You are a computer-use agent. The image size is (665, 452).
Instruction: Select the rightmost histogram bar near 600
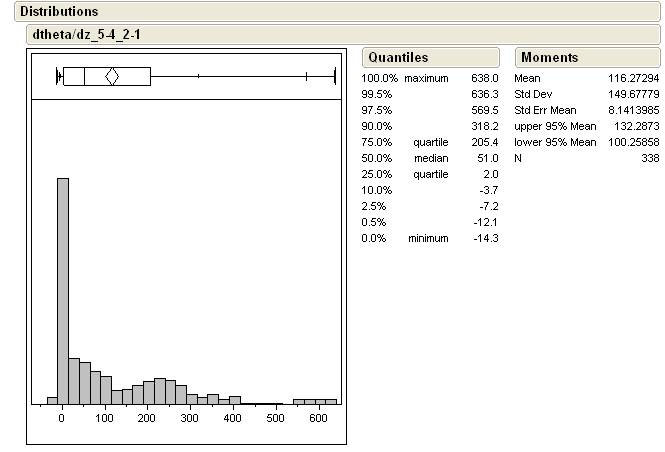pos(333,401)
